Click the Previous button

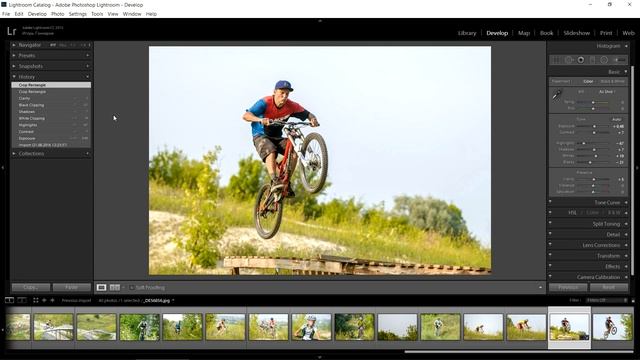568,287
